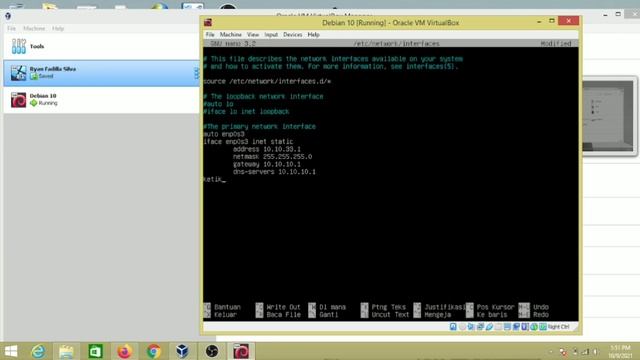Click the USB devices status icon

[x=489, y=327]
